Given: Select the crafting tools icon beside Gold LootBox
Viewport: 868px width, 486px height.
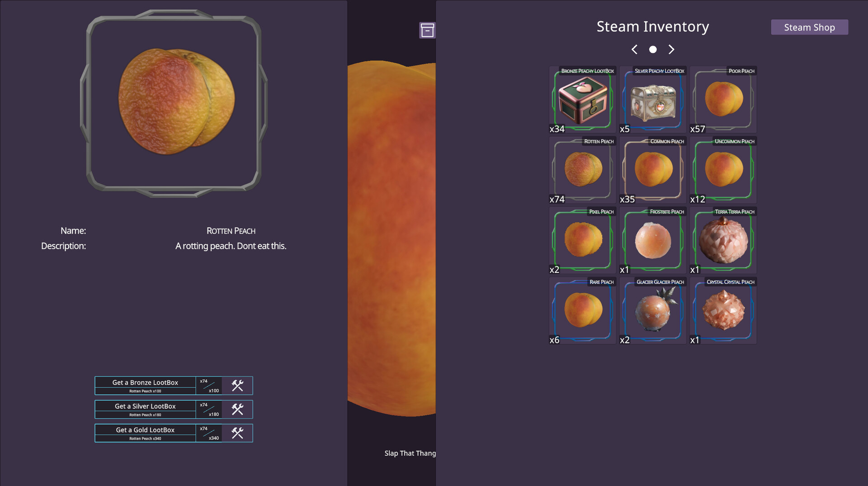Looking at the screenshot, I should pyautogui.click(x=236, y=433).
